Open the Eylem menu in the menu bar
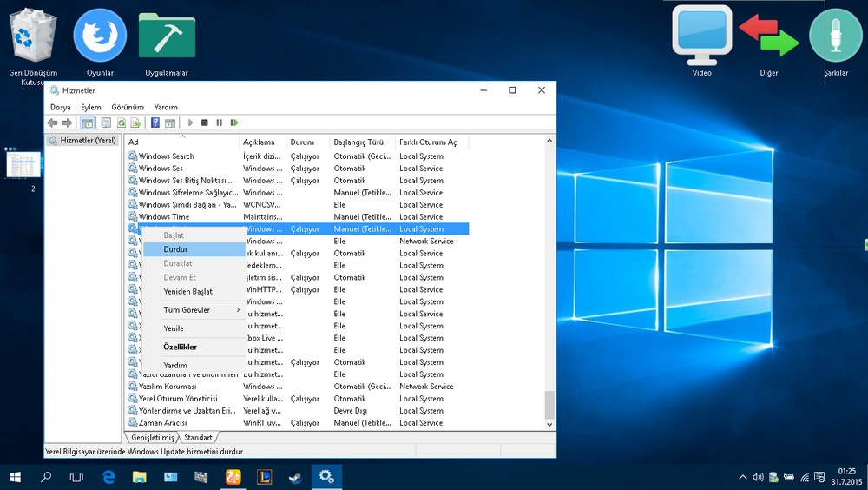The height and width of the screenshot is (490, 868). (91, 107)
